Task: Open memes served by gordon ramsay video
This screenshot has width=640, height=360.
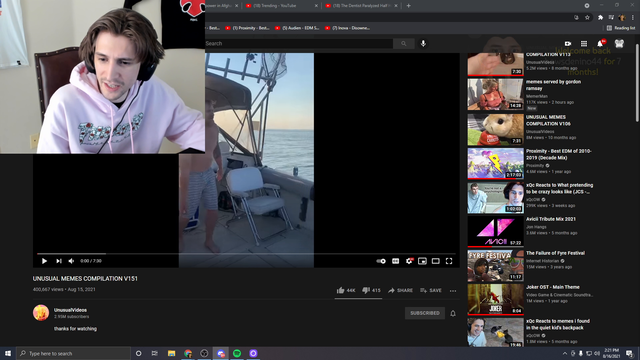Action: coord(553,85)
